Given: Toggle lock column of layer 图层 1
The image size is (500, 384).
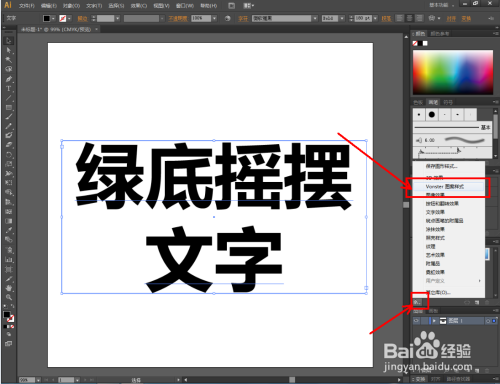Looking at the screenshot, I should (x=424, y=321).
